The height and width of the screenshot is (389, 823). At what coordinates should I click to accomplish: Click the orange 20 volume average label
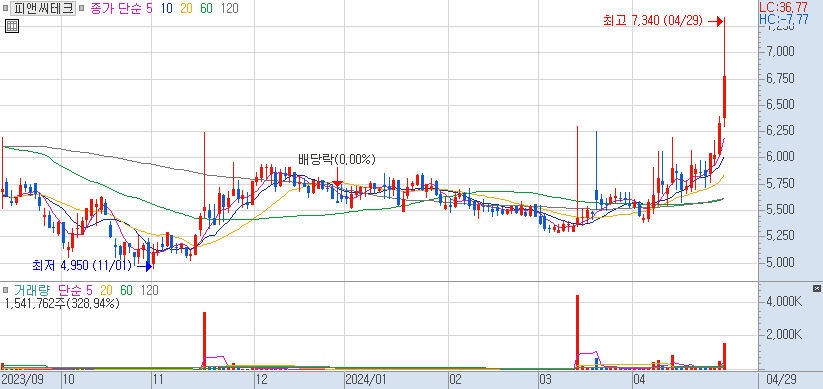click(x=107, y=290)
